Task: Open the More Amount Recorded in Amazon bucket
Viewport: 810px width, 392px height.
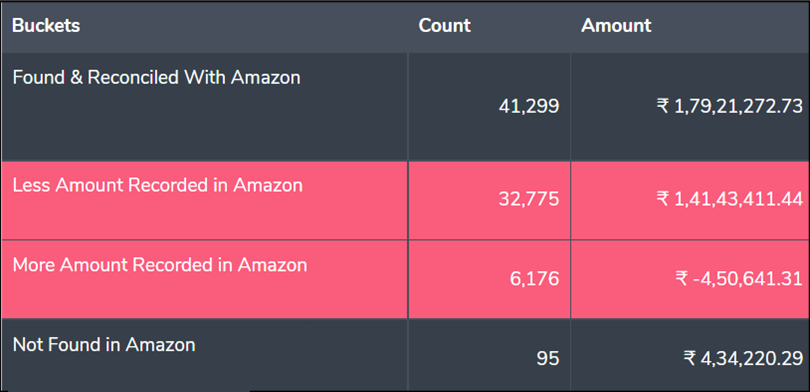Action: [160, 264]
